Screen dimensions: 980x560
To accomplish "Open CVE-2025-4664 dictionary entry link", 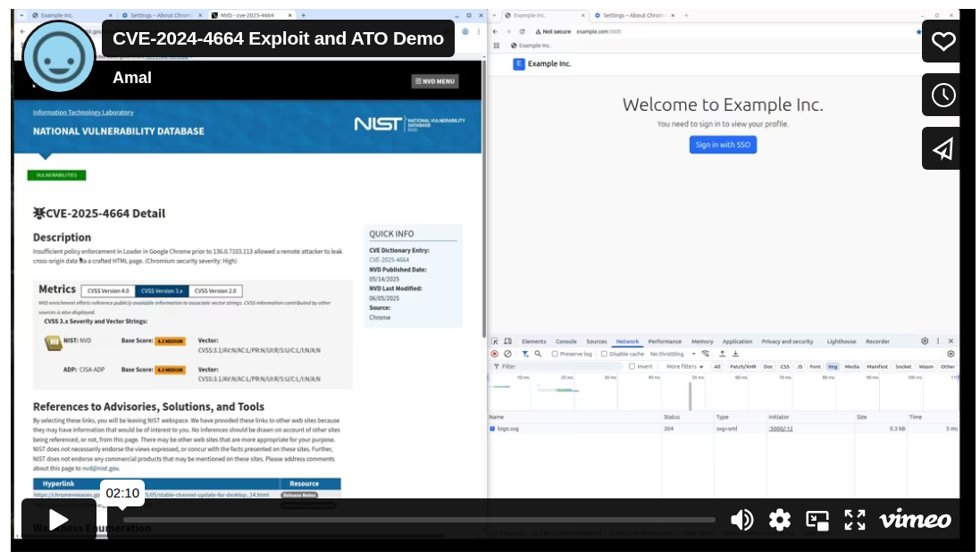I will click(389, 259).
